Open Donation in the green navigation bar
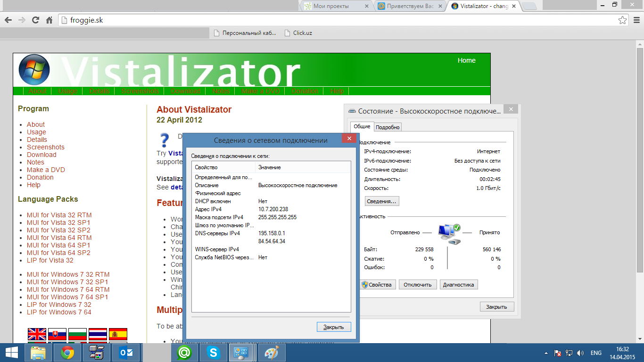644x362 pixels. tap(305, 91)
